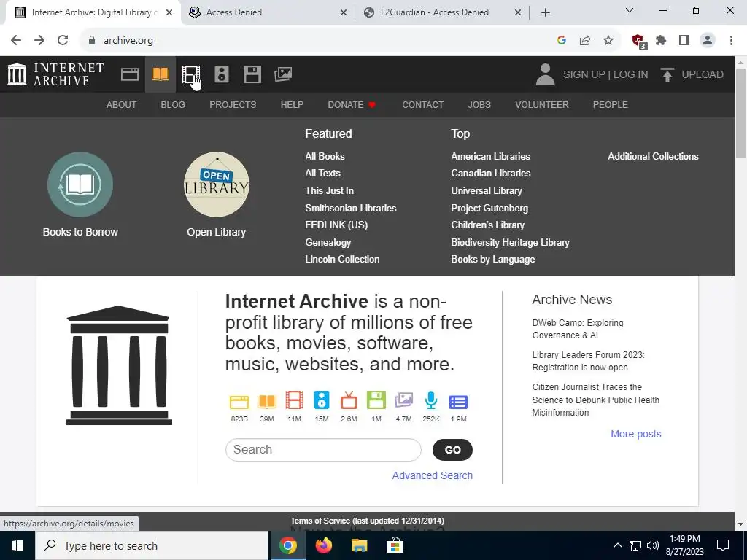Open the Advanced Search link
The width and height of the screenshot is (747, 560).
[x=432, y=475]
